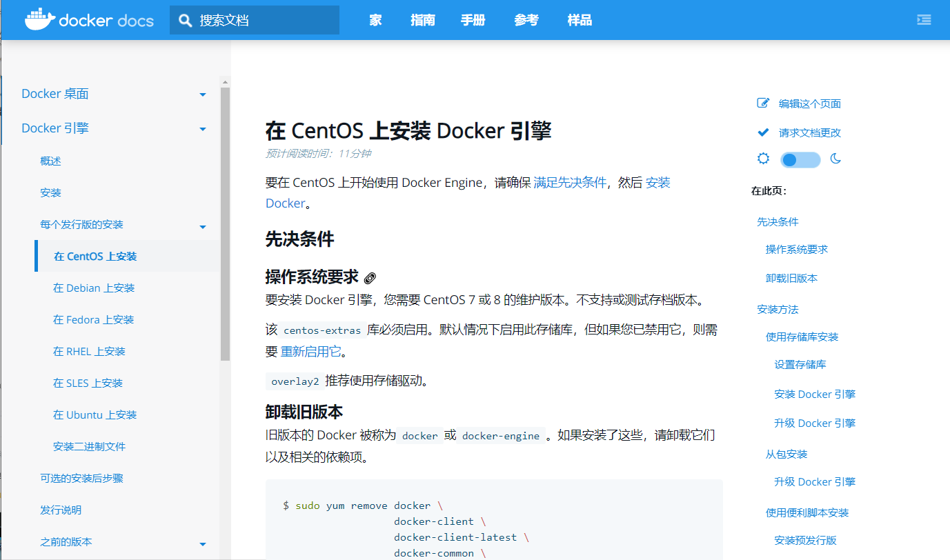This screenshot has width=950, height=560.
Task: Jump to 使用存储库安装 in page contents
Action: pos(802,337)
